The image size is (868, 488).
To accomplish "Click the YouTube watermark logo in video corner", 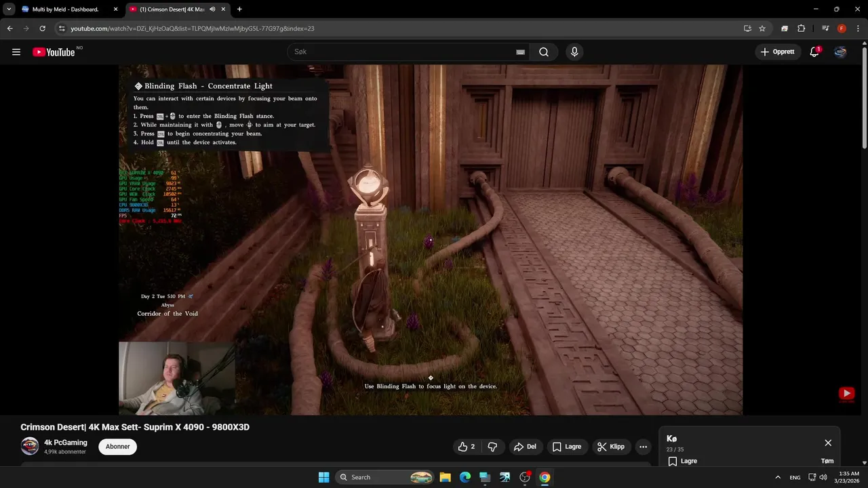I will click(x=846, y=394).
